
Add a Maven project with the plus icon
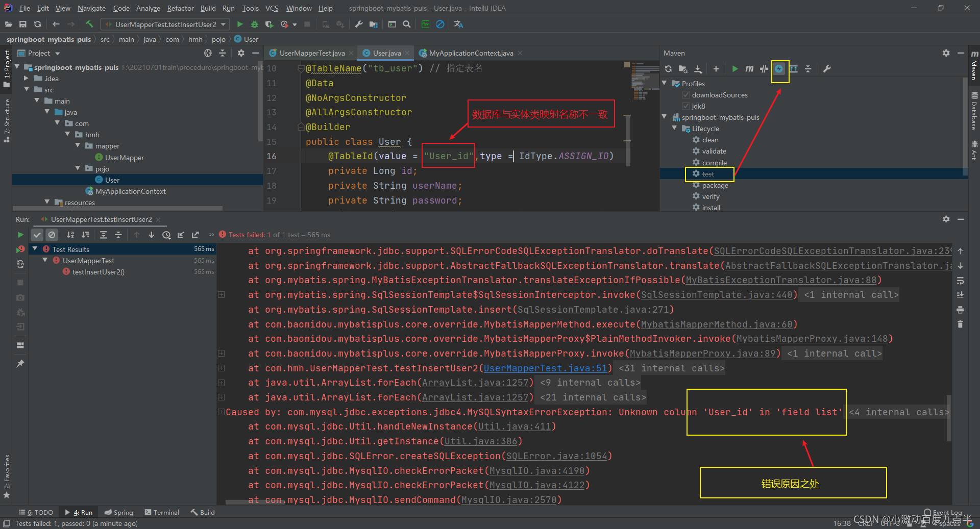pyautogui.click(x=716, y=69)
